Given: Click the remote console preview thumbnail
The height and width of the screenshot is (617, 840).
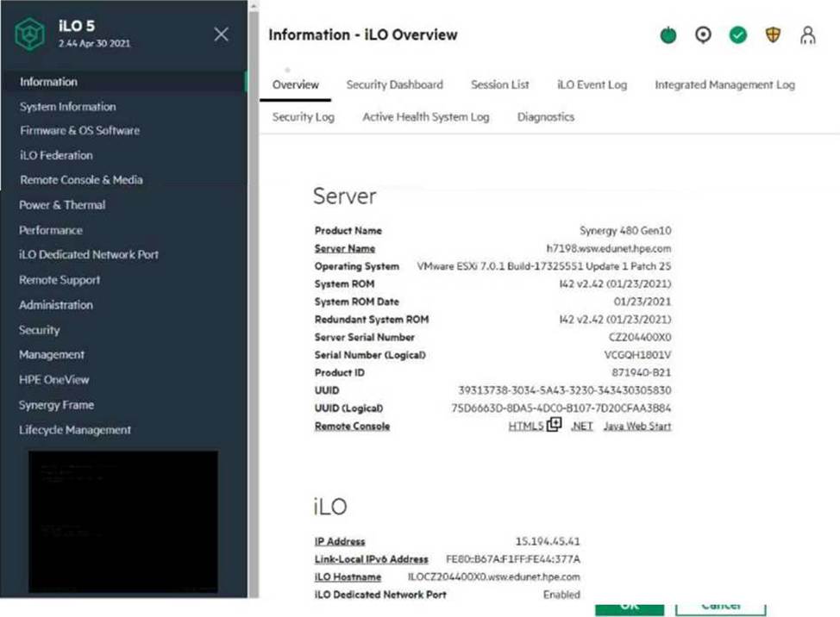Looking at the screenshot, I should coord(123,520).
